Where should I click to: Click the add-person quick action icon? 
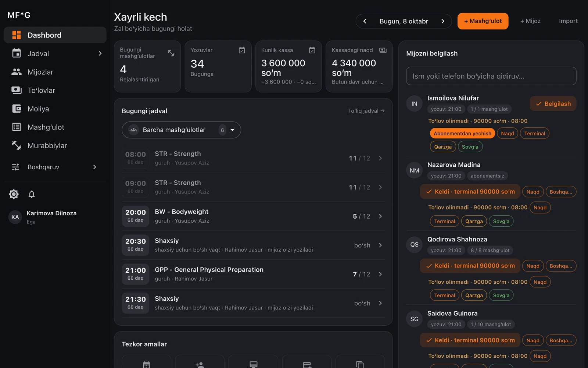[x=200, y=365]
